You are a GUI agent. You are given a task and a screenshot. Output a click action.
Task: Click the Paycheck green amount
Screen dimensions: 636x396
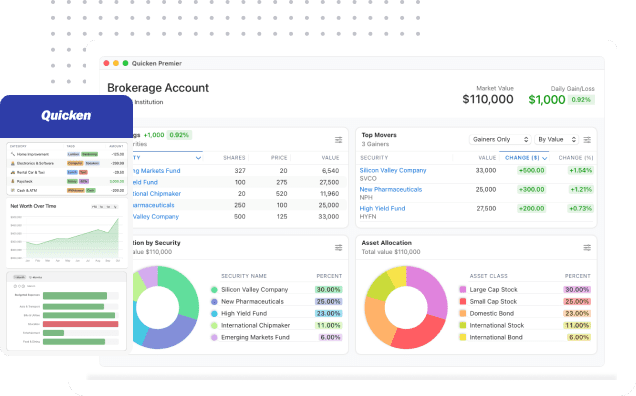coord(117,181)
